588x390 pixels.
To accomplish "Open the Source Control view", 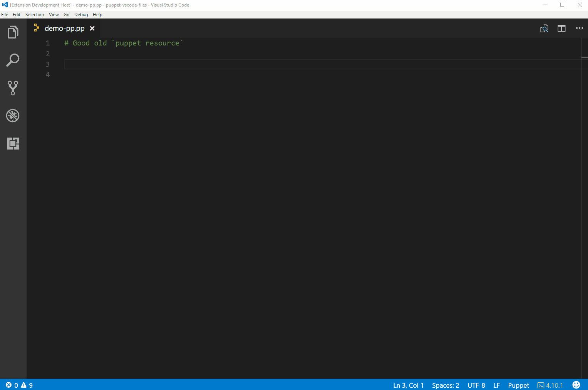I will click(x=13, y=88).
